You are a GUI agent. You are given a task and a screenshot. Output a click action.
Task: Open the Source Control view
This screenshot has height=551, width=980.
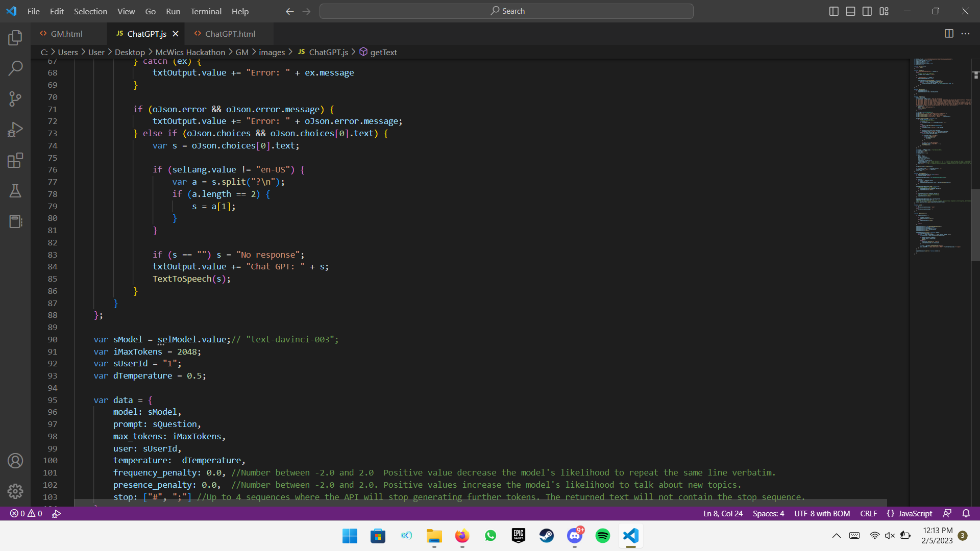[x=15, y=98]
